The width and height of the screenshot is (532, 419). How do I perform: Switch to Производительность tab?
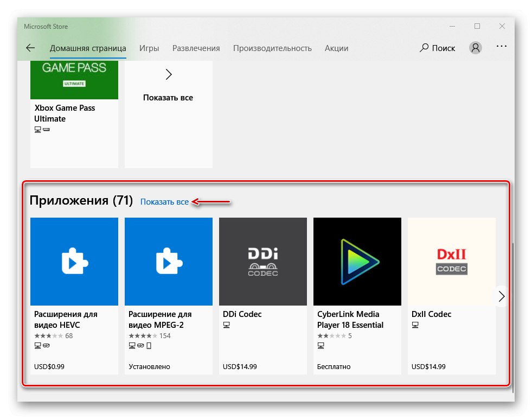tap(272, 48)
